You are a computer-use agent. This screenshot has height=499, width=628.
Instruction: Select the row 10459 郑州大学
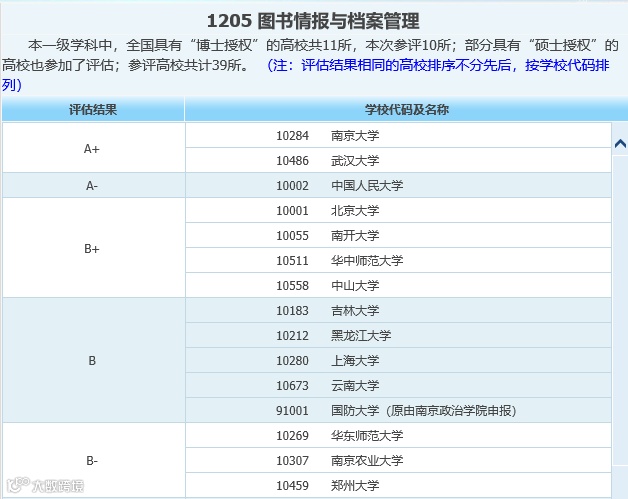pyautogui.click(x=398, y=485)
